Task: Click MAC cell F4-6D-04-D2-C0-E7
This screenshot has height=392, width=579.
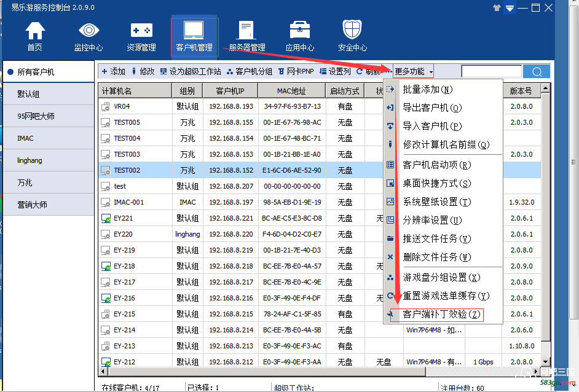Action: click(292, 234)
